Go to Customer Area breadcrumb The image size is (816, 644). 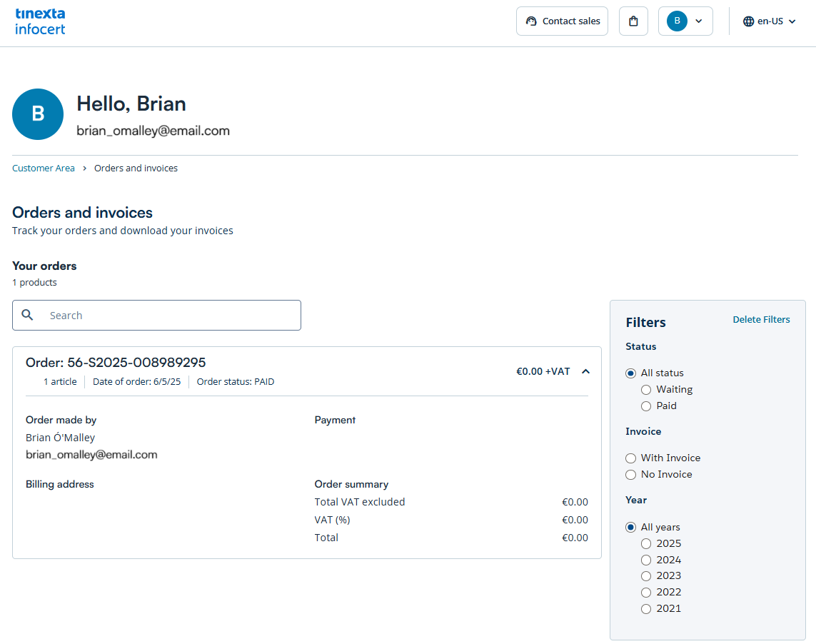(44, 168)
